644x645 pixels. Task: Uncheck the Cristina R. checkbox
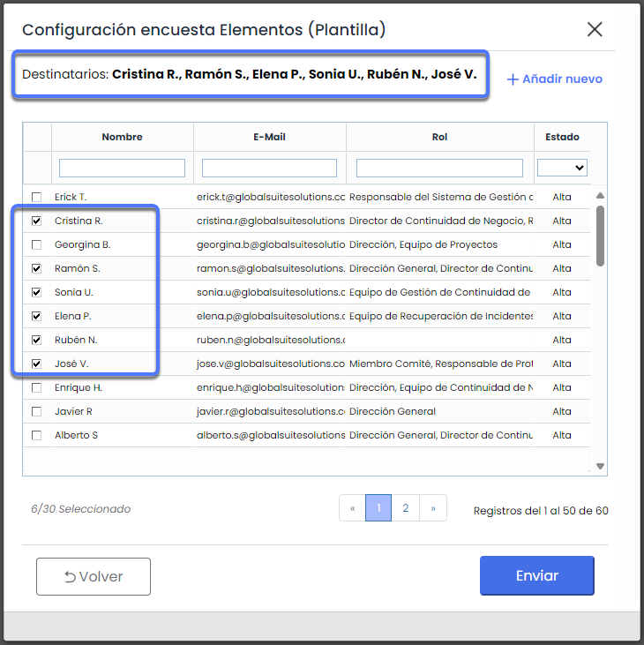click(x=36, y=221)
